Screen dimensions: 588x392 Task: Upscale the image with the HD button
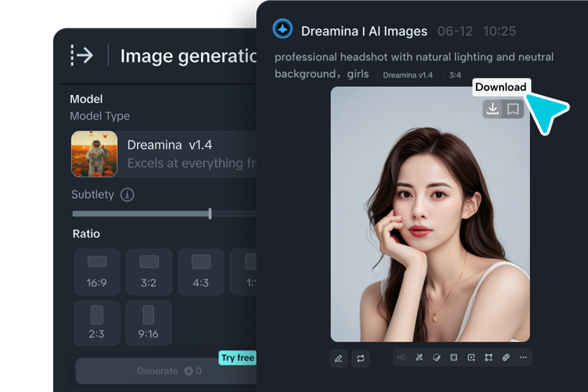[x=402, y=358]
